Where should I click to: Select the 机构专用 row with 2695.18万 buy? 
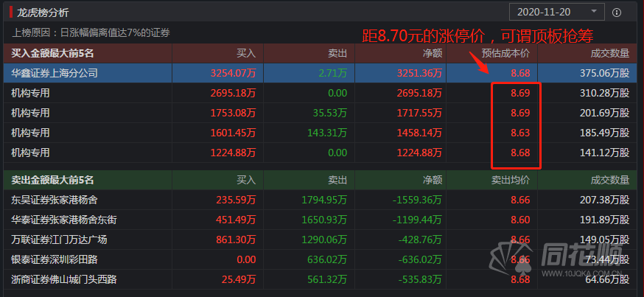[x=321, y=93]
